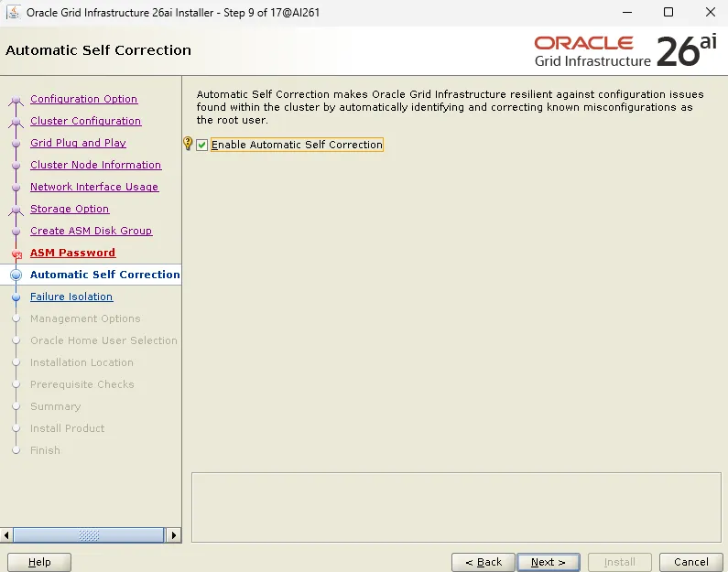The height and width of the screenshot is (572, 728).
Task: Click the Failure Isolation step bullet
Action: tap(16, 297)
